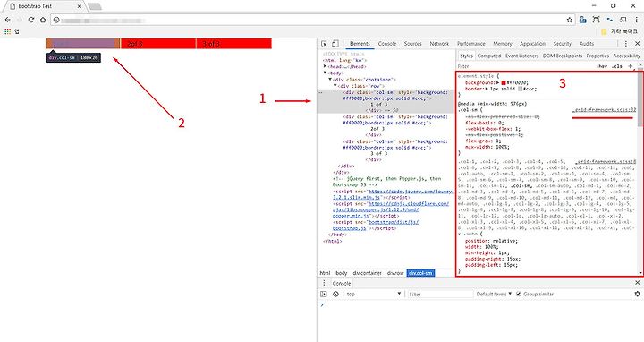644x342 pixels.
Task: Reload the Bootstrap Test page
Action: click(31, 20)
